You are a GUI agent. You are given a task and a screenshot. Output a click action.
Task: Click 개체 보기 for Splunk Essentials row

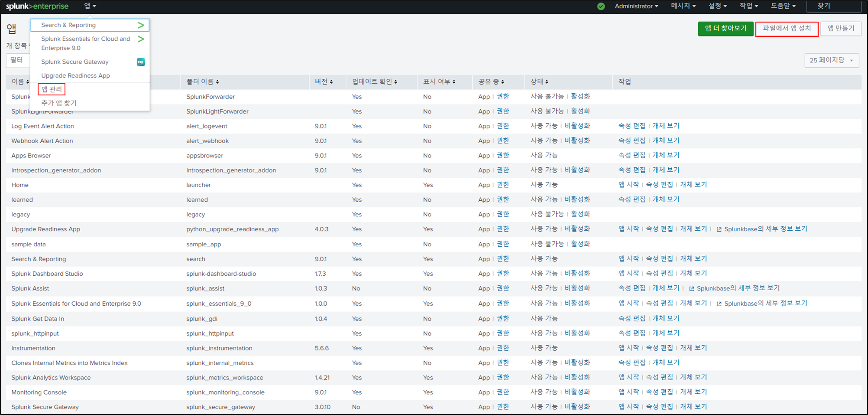pos(693,304)
